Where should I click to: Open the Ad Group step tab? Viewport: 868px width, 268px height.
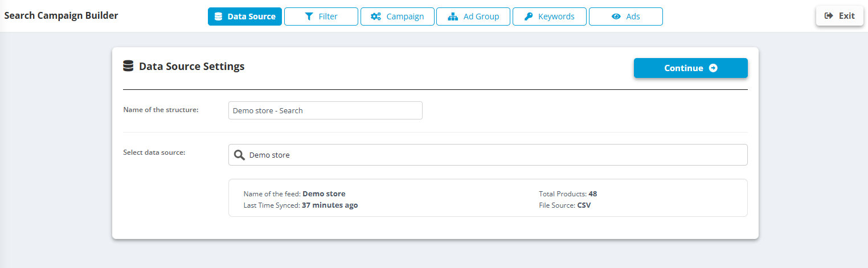pos(473,17)
